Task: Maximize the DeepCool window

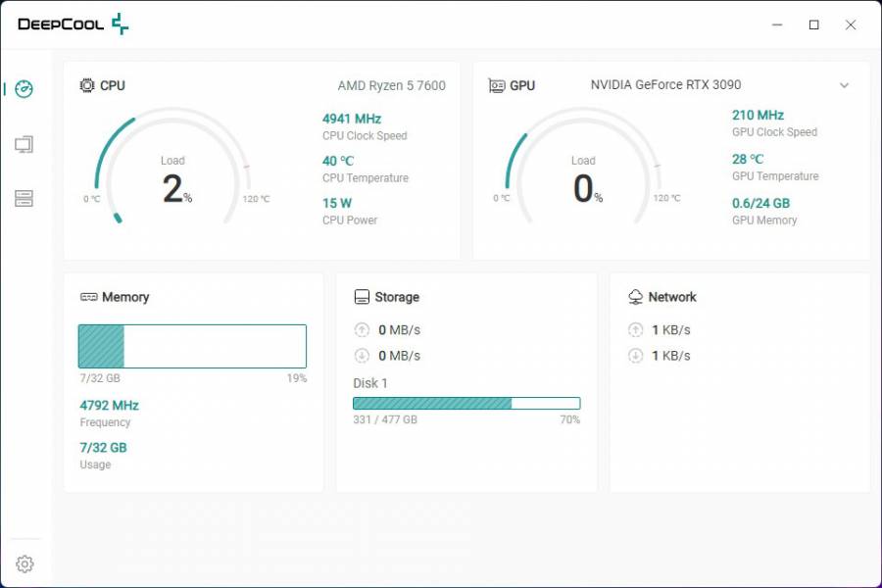Action: pos(814,24)
